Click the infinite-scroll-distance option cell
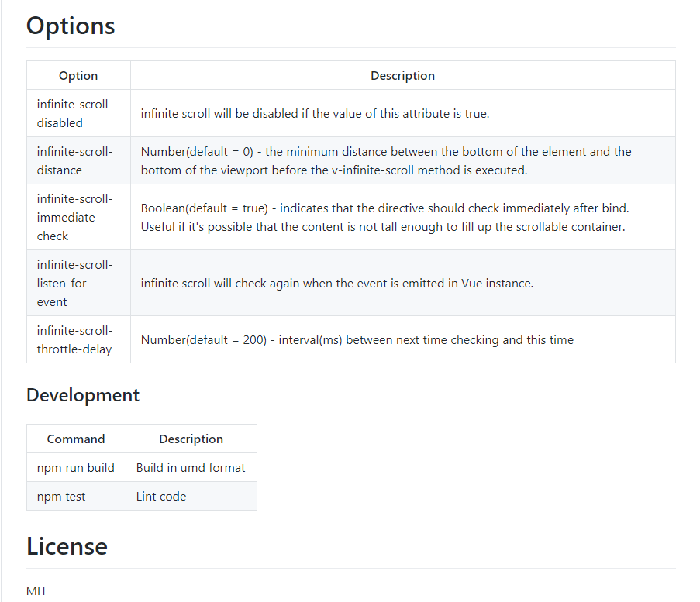Viewport: 700px width, 602px height. pyautogui.click(x=78, y=160)
